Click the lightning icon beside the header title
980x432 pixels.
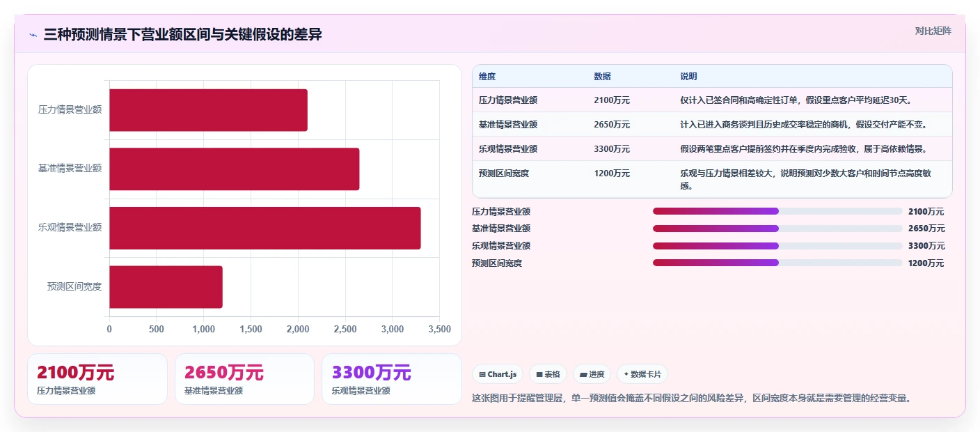click(33, 35)
